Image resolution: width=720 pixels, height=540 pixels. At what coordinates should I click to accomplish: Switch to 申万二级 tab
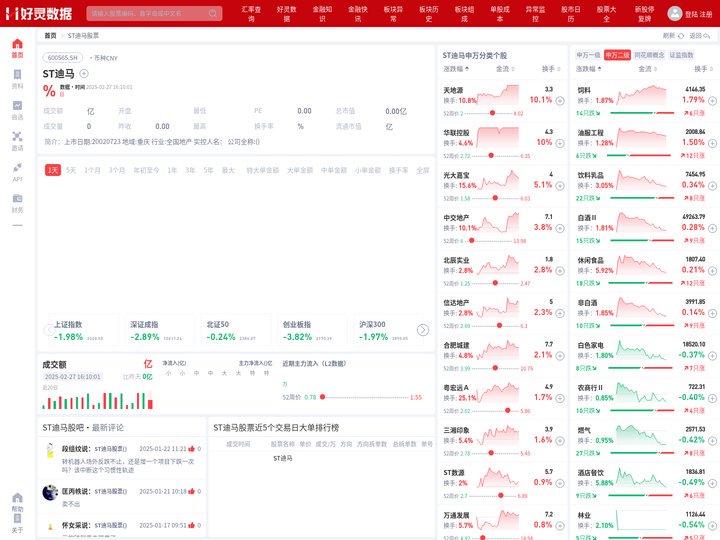pos(617,55)
